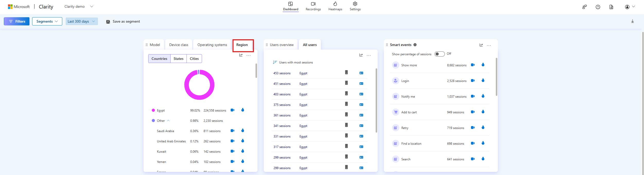Open the account profile dropdown
The height and width of the screenshot is (175, 644).
tap(630, 7)
